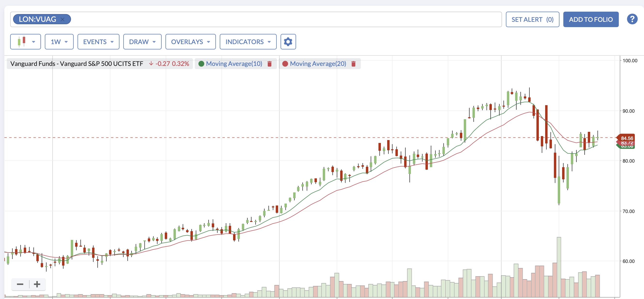The height and width of the screenshot is (299, 644).
Task: Click the 100.00 price axis label
Action: pyautogui.click(x=630, y=61)
